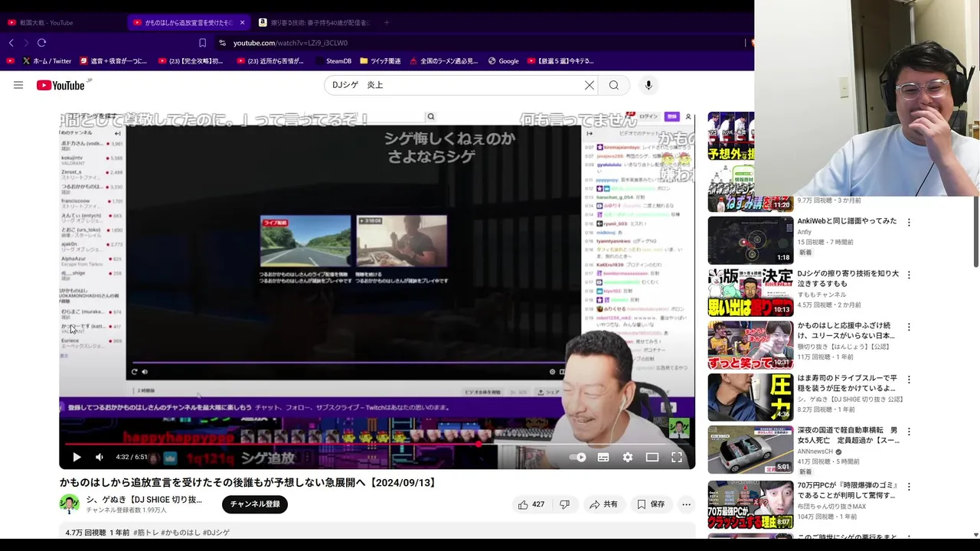Open 深夜の国道で軽自動車横転 news video title
This screenshot has height=551, width=980.
point(848,435)
